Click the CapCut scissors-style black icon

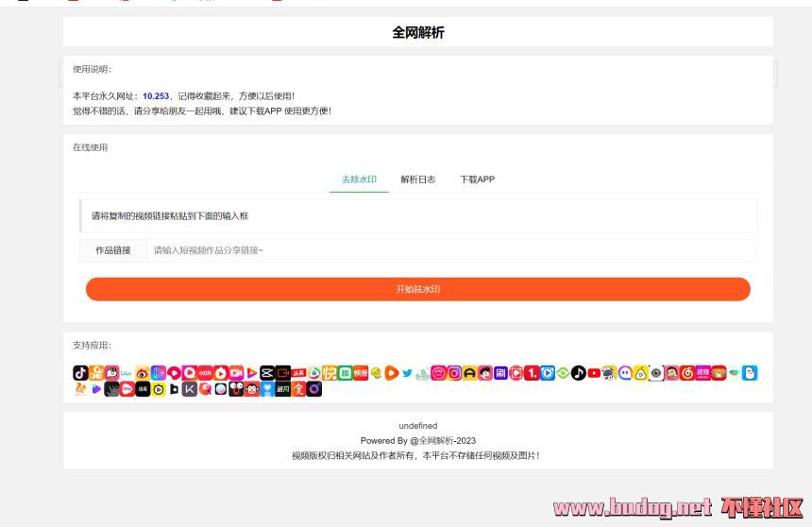266,373
